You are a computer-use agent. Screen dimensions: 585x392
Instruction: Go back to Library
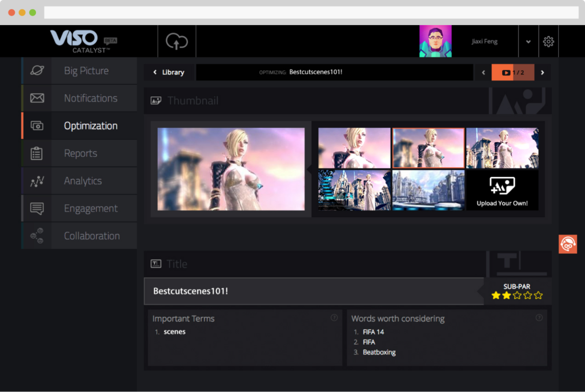pyautogui.click(x=169, y=72)
